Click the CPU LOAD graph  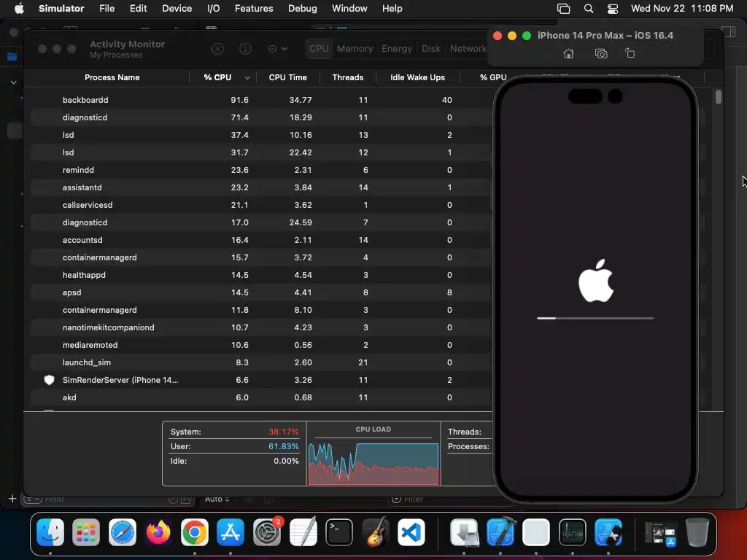pyautogui.click(x=373, y=464)
